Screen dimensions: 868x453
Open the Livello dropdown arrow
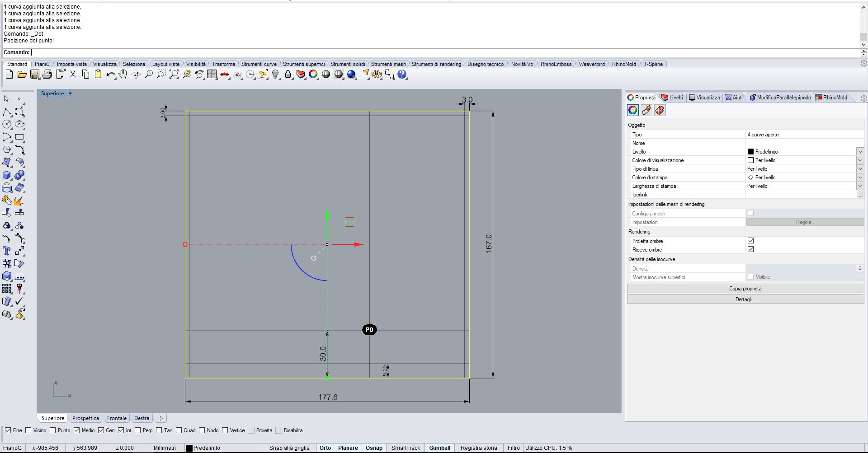coord(860,152)
